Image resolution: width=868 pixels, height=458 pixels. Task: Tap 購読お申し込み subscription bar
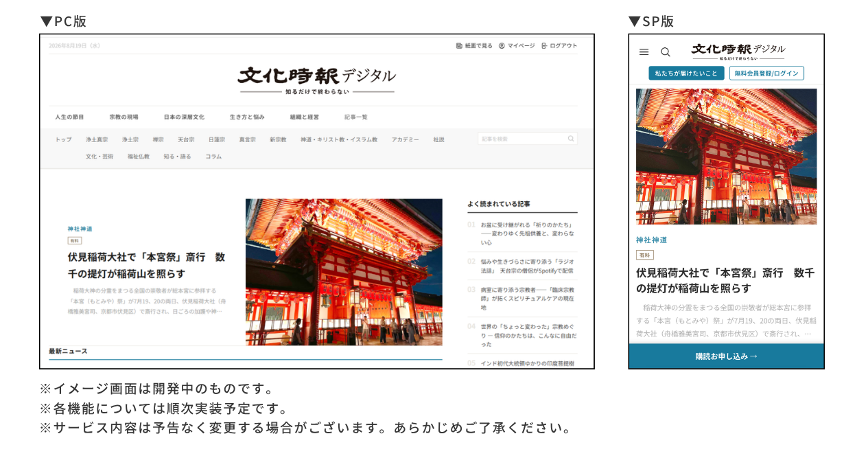coord(727,356)
